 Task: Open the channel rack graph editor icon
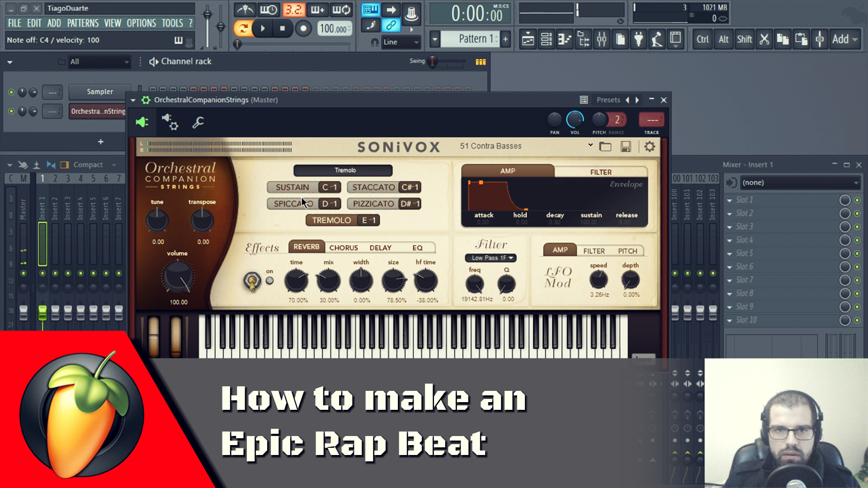click(481, 62)
